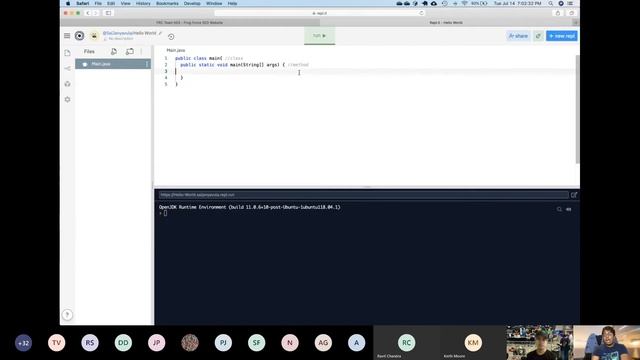Open the Repl.it hamburger menu
The height and width of the screenshot is (360, 640).
(67, 36)
